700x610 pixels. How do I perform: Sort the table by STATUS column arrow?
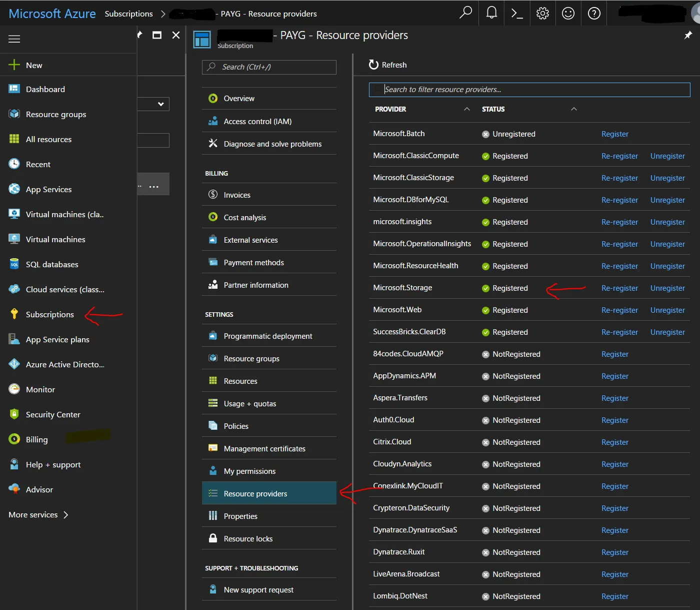tap(574, 109)
